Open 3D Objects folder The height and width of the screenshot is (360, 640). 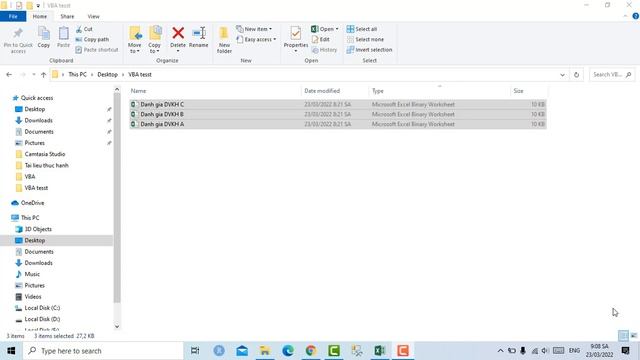tap(38, 229)
